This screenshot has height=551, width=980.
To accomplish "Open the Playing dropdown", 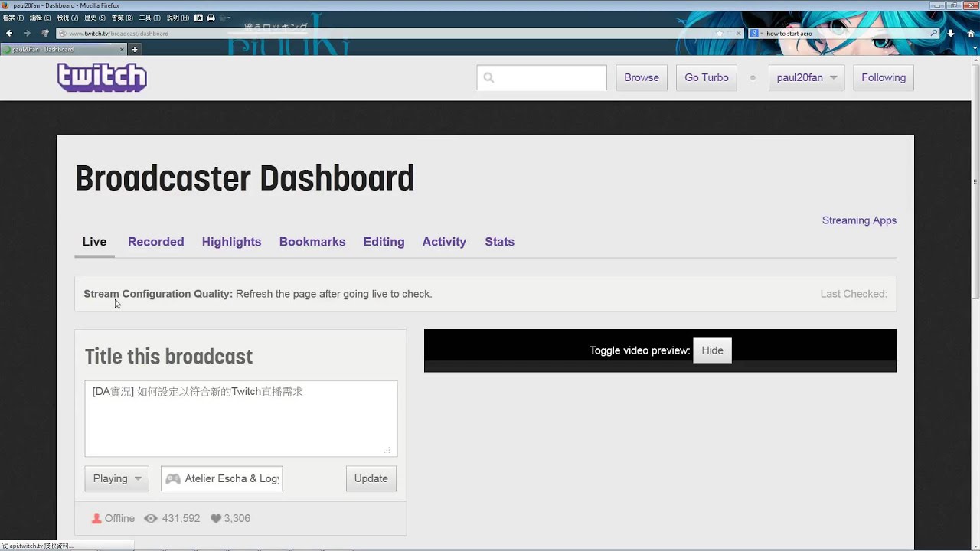I will pos(116,478).
